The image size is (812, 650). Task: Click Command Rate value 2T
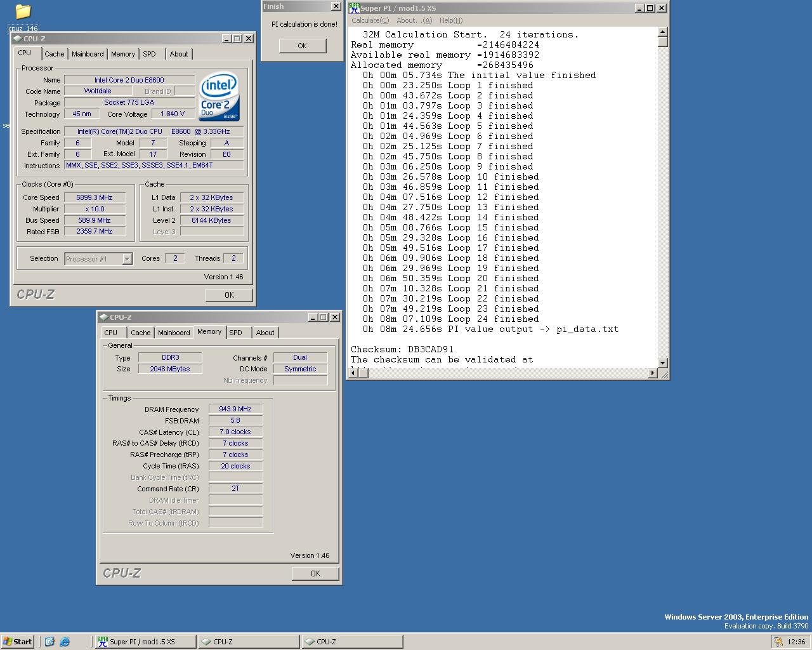(235, 489)
